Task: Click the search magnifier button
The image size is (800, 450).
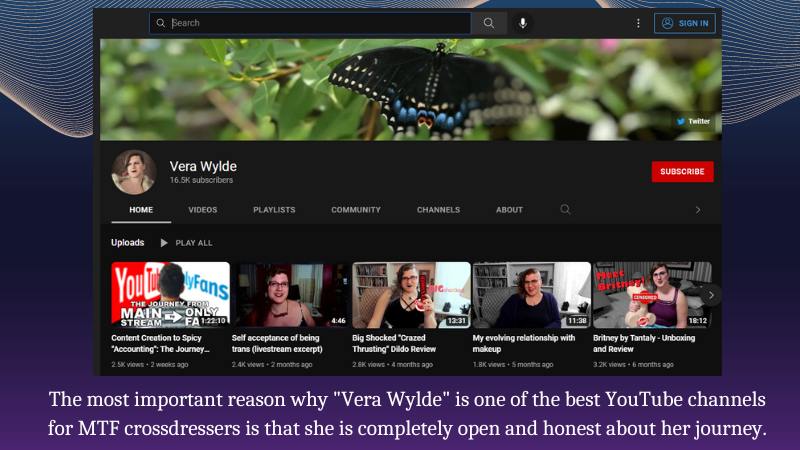Action: pyautogui.click(x=488, y=23)
